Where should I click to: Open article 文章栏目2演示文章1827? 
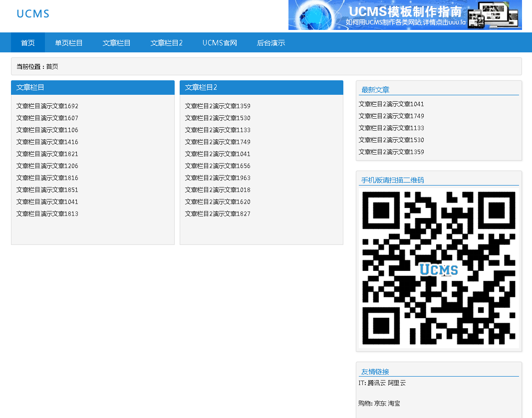(x=217, y=213)
